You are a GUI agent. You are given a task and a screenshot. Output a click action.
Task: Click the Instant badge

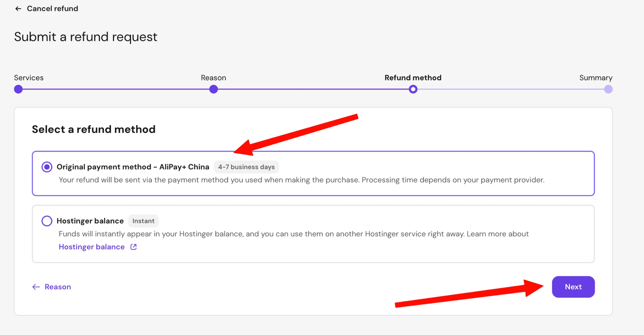143,221
